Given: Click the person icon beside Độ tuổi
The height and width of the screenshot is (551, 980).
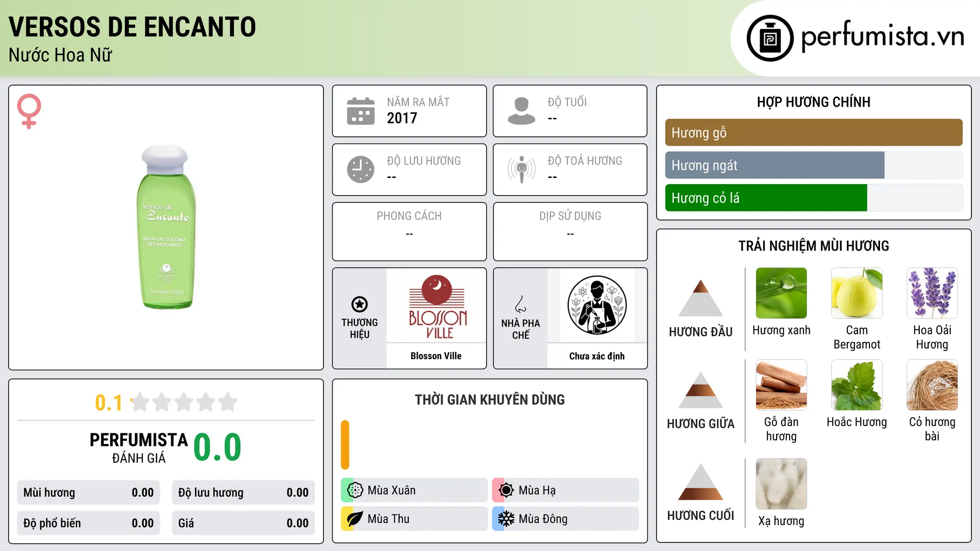Looking at the screenshot, I should click(x=522, y=111).
